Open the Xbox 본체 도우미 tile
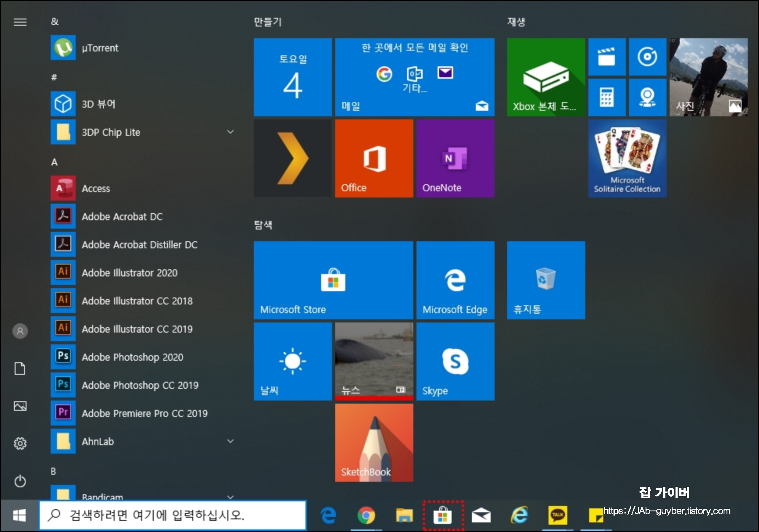Screen dimensions: 759x532 (x=546, y=77)
